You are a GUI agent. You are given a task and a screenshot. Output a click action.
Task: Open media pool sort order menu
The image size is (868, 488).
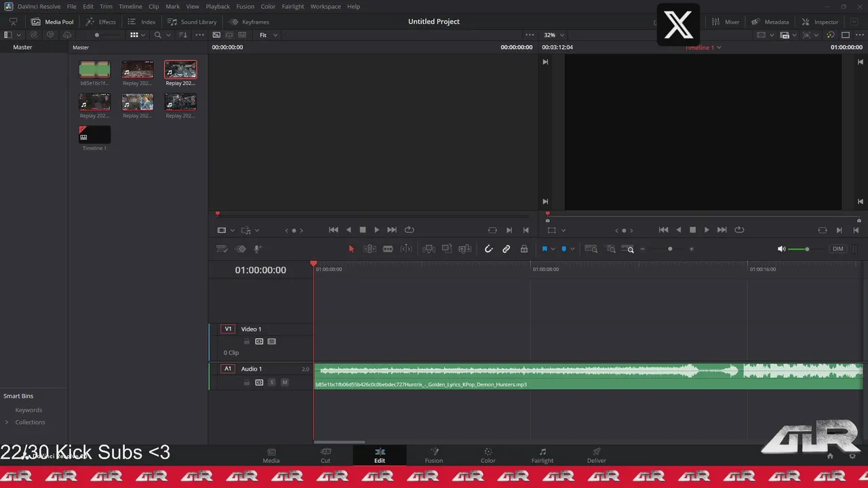(183, 35)
